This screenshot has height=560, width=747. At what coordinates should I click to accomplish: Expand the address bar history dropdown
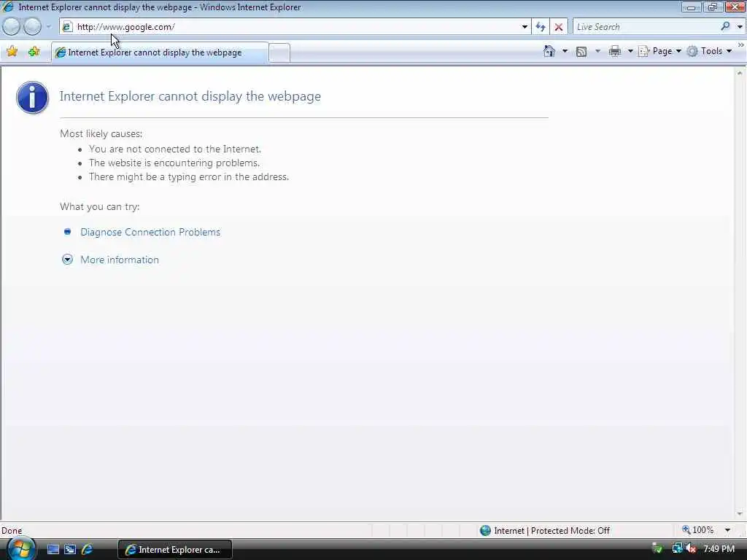[x=525, y=27]
